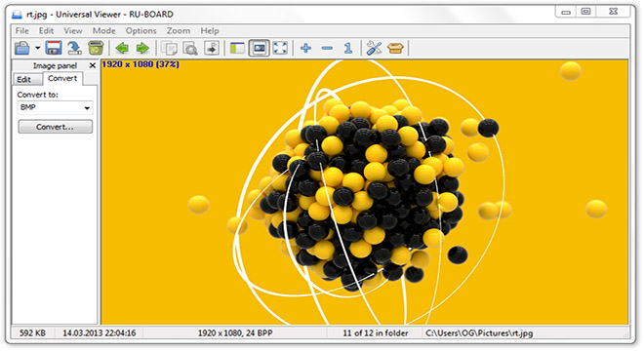Click the file path in the status bar
This screenshot has height=351, width=644.
(x=479, y=332)
